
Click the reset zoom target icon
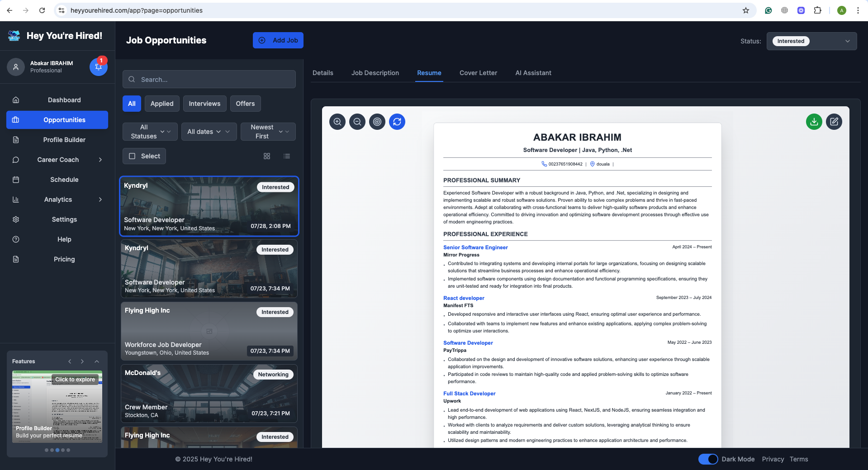click(377, 122)
